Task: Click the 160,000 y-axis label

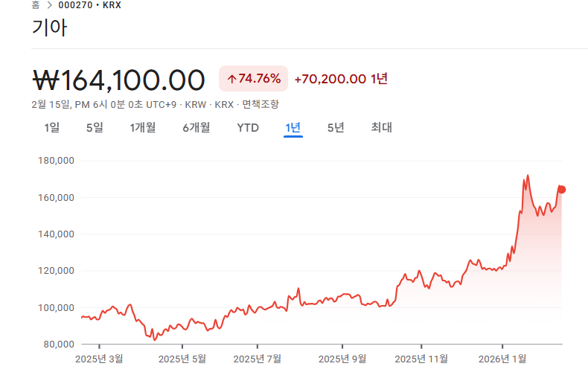Action: [56, 198]
